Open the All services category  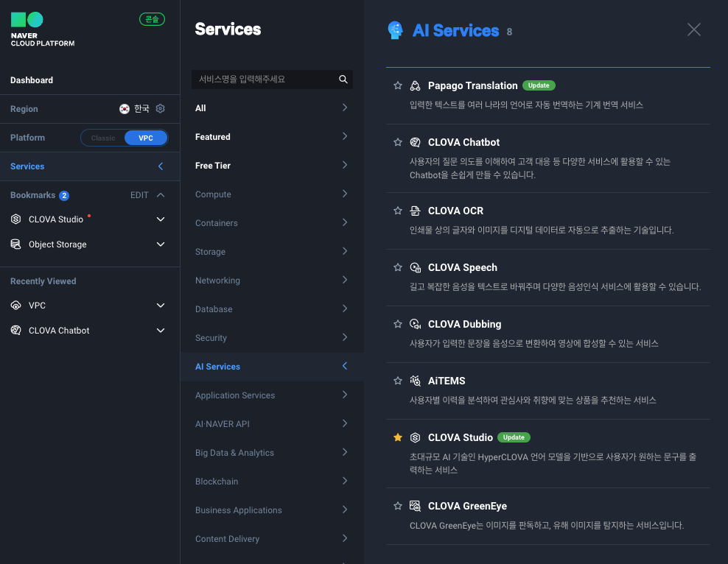pos(272,107)
